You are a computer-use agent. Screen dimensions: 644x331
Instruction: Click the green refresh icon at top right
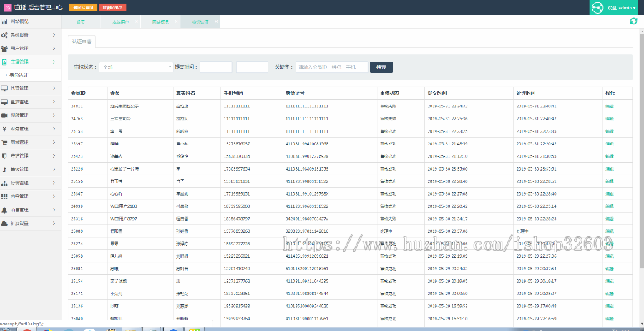[633, 21]
